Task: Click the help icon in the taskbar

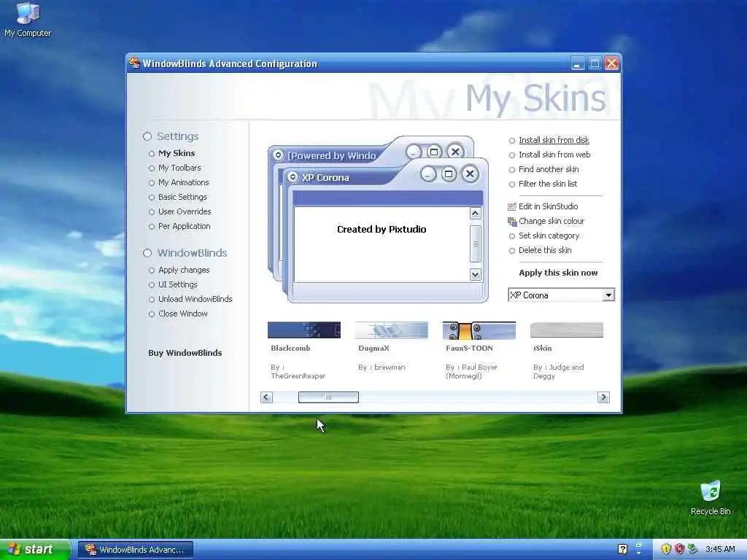Action: point(622,549)
